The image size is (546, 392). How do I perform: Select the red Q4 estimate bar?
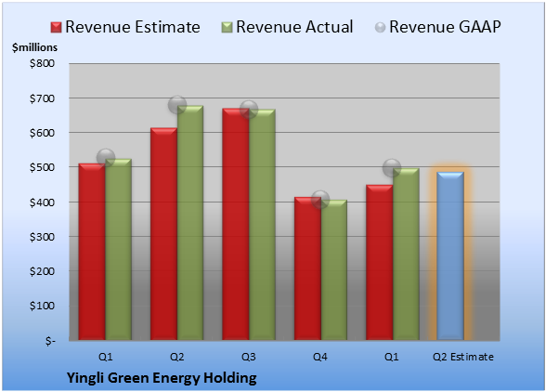point(307,268)
